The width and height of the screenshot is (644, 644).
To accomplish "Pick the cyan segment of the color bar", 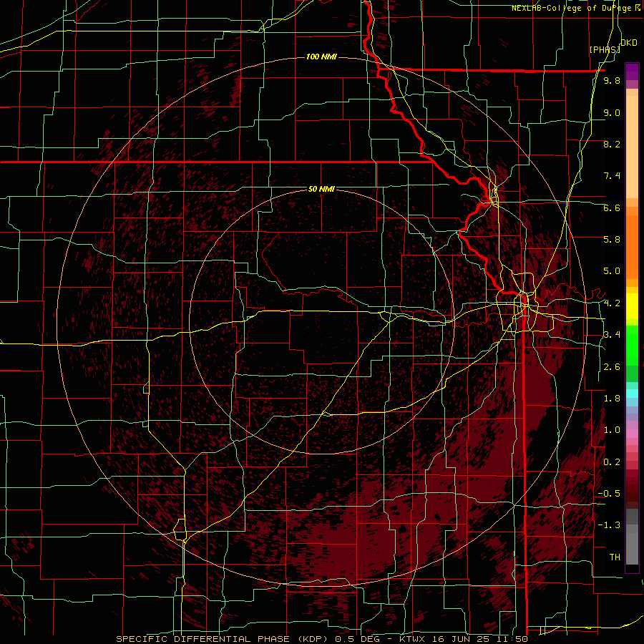I will 632,394.
